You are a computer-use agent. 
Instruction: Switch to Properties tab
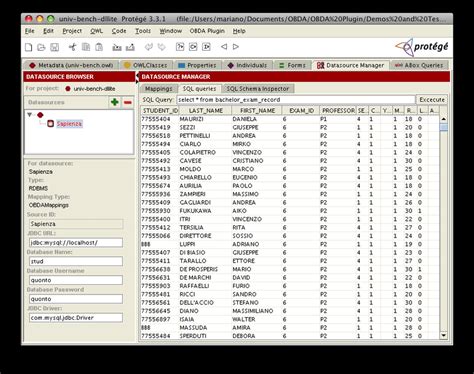197,65
